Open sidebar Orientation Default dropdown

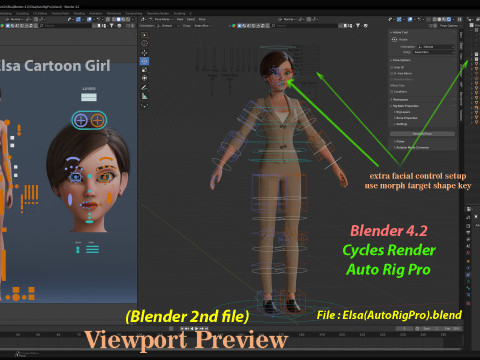436,47
